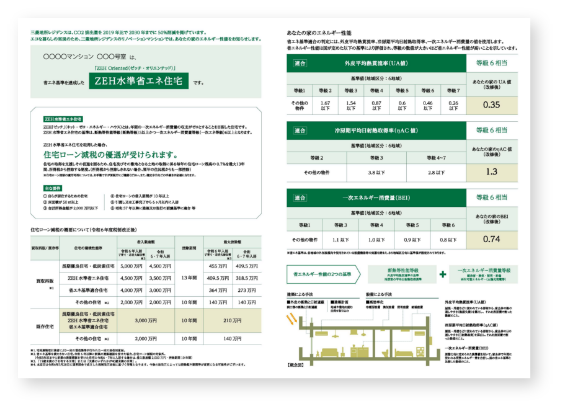Click the 318.5万円 cell
561x409 pixels.
(247, 278)
